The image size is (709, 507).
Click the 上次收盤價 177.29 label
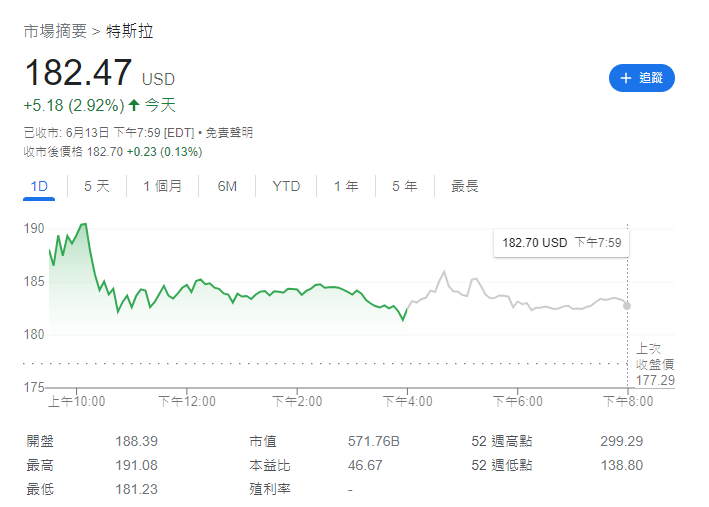tap(655, 364)
